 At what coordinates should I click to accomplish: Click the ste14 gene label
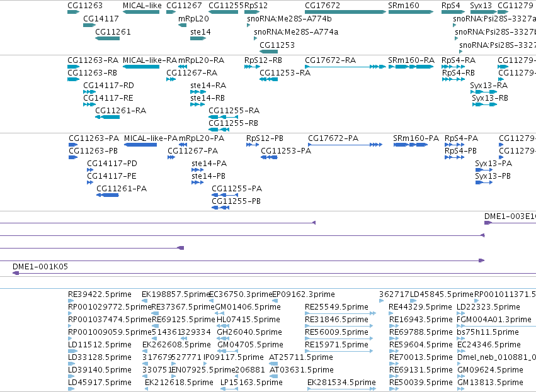(200, 32)
